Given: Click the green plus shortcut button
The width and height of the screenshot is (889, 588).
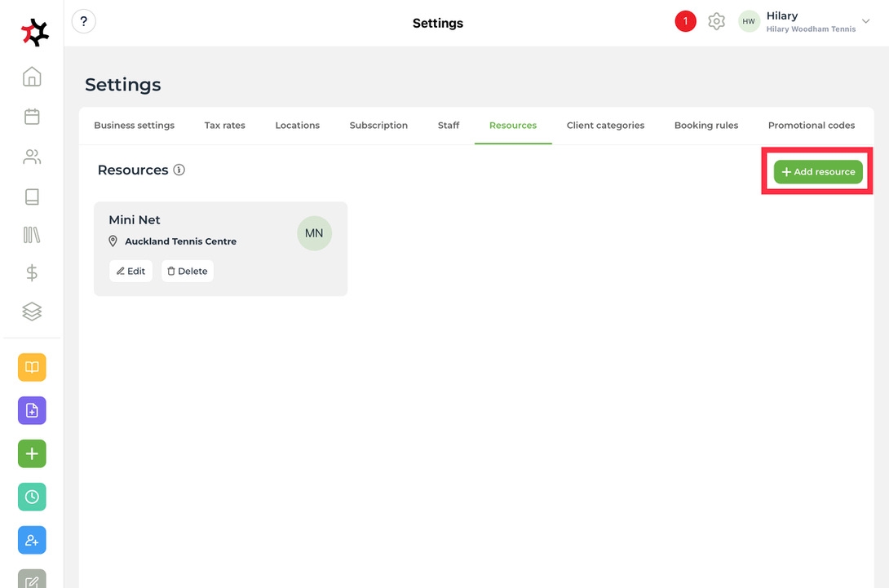Looking at the screenshot, I should [x=32, y=453].
